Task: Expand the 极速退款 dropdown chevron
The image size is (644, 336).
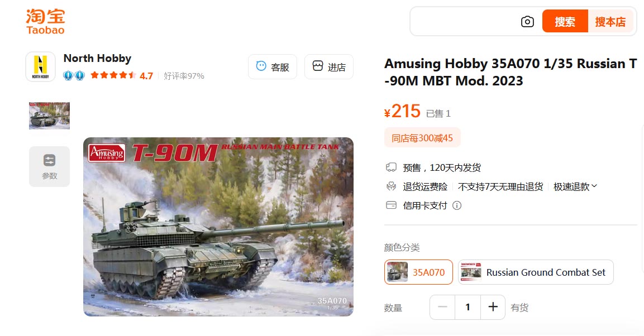Action: (594, 186)
